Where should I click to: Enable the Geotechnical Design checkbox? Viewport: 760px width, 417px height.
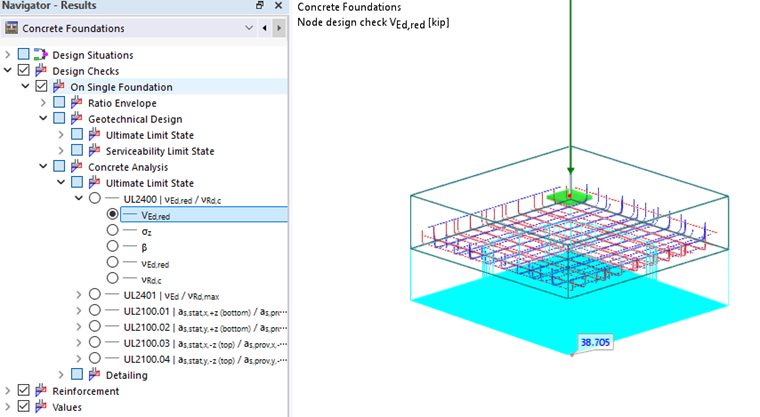pos(59,118)
